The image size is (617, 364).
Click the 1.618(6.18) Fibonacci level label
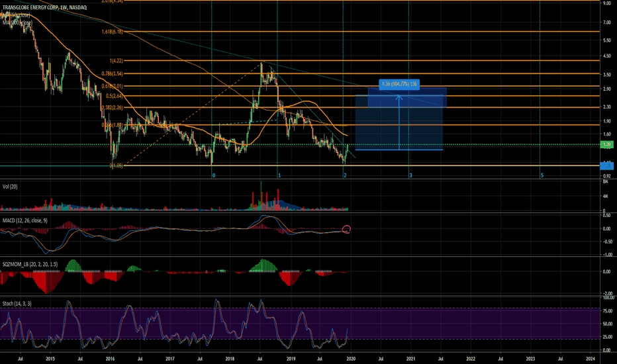[112, 32]
